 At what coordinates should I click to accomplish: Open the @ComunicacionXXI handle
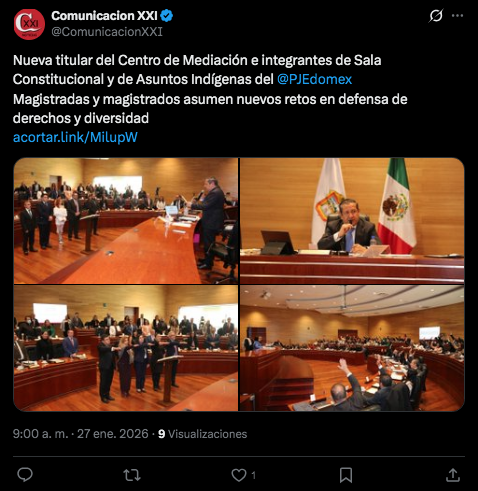click(x=107, y=32)
